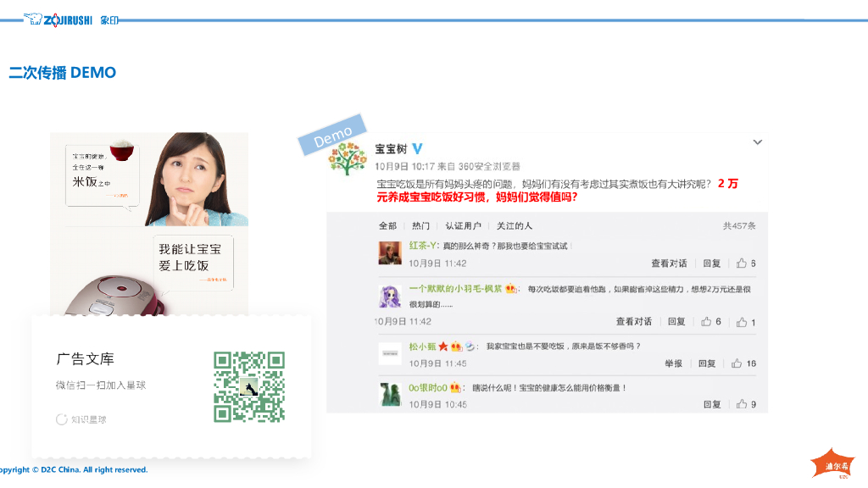Like the 红茶-Y comment thumbs-up

(742, 263)
